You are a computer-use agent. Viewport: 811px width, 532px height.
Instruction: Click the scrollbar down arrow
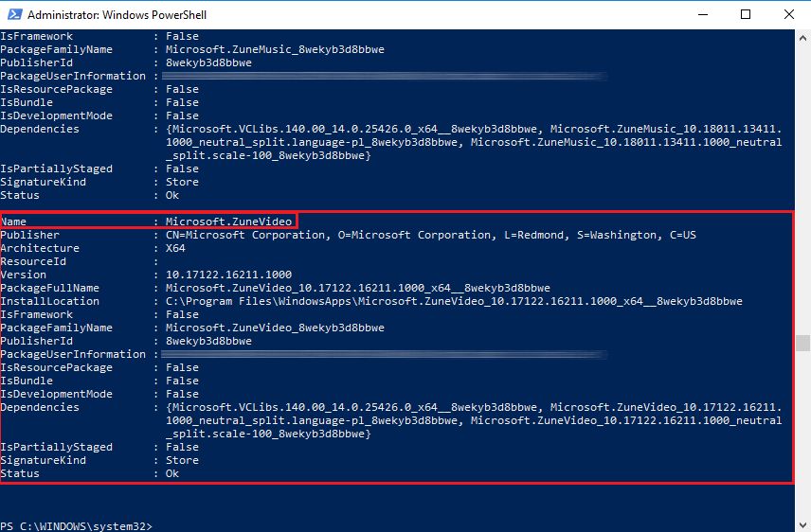coord(802,524)
